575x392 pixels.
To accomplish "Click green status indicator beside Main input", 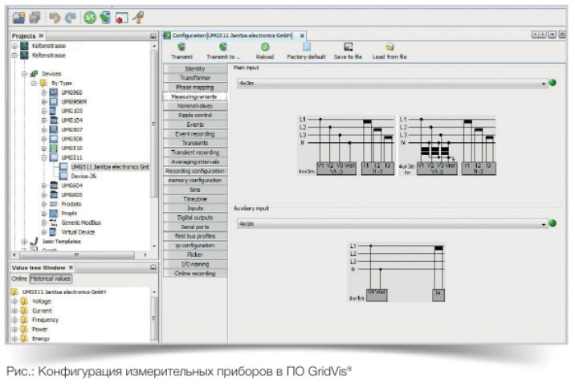I will (x=553, y=83).
